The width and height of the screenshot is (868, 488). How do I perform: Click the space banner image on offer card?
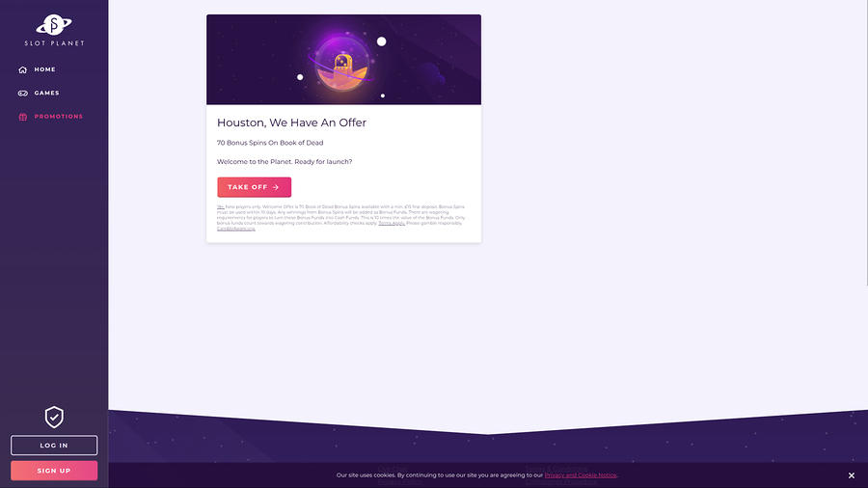point(343,60)
